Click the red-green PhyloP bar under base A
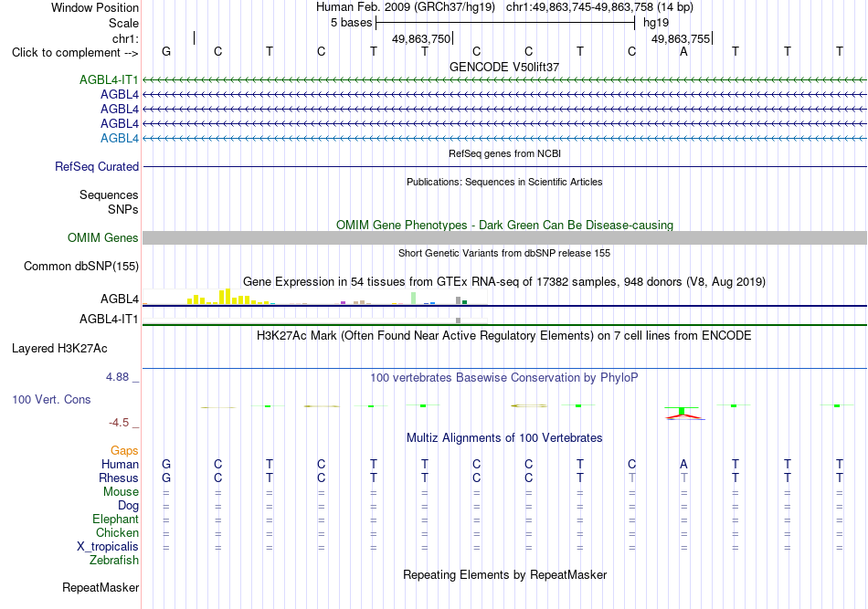The height and width of the screenshot is (609, 868). pyautogui.click(x=683, y=413)
